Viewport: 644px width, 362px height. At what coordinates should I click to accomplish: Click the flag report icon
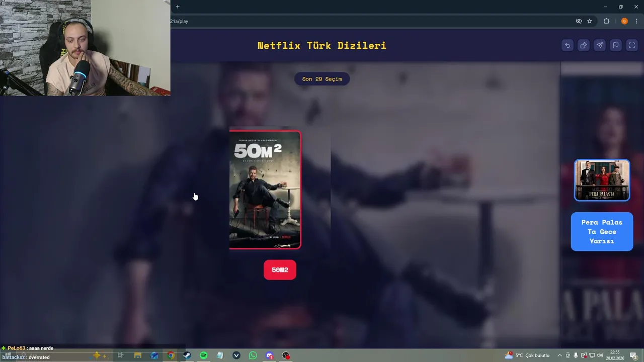(x=616, y=45)
